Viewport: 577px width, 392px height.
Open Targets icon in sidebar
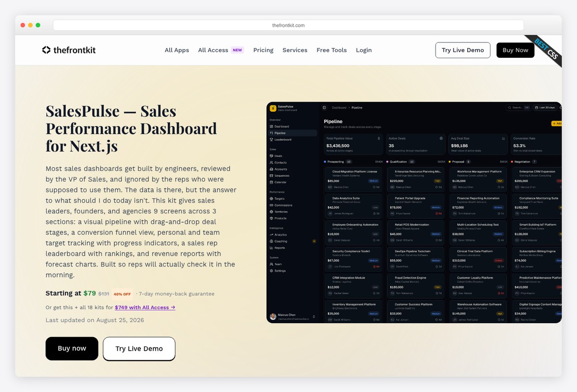(x=272, y=199)
